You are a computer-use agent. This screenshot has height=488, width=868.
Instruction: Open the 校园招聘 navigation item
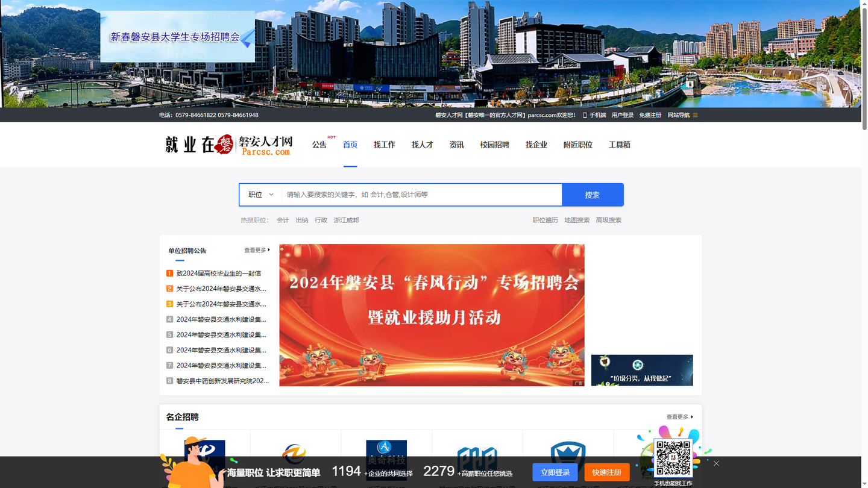(x=495, y=145)
